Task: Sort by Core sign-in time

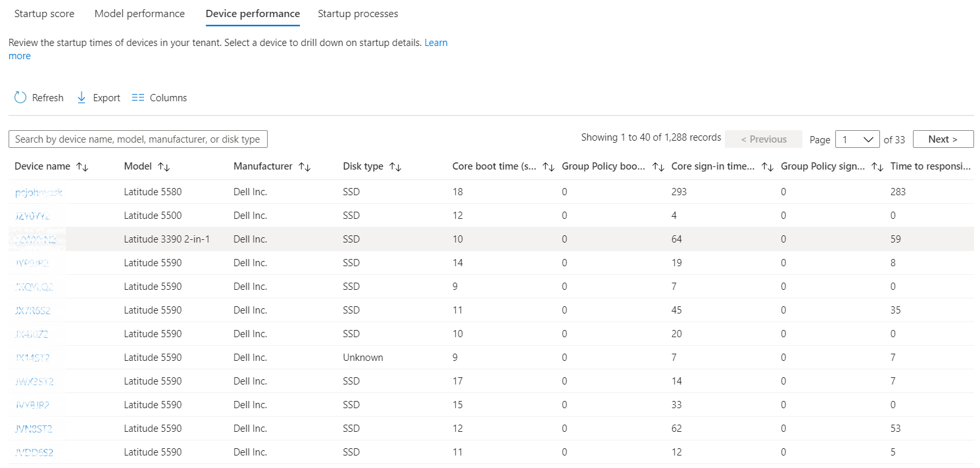Action: (767, 166)
